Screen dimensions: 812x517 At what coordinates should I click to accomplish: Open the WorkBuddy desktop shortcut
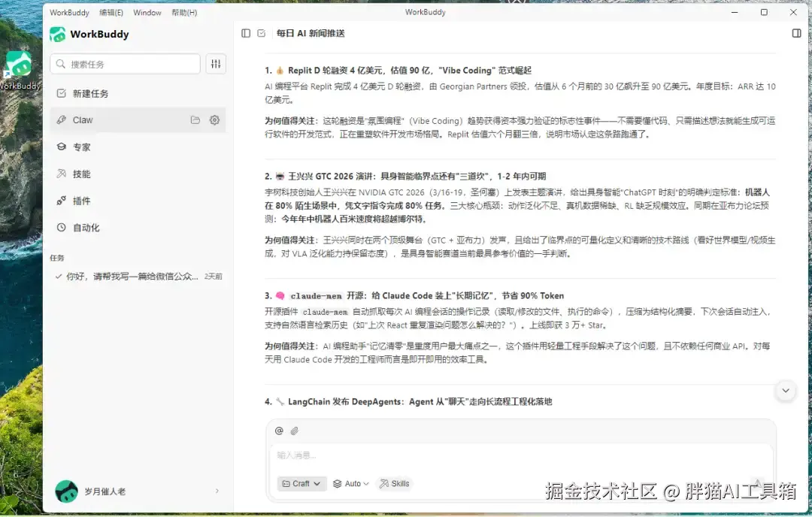coord(19,71)
